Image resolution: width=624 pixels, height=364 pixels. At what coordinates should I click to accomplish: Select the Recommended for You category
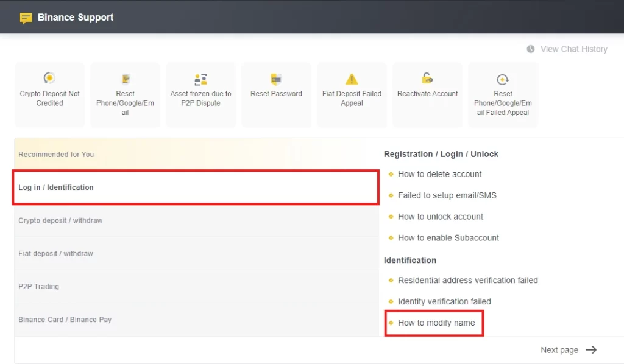click(x=197, y=154)
